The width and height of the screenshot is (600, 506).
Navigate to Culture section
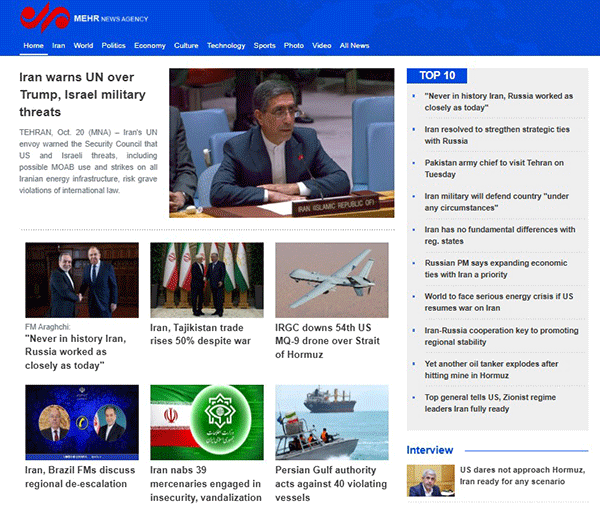(186, 46)
